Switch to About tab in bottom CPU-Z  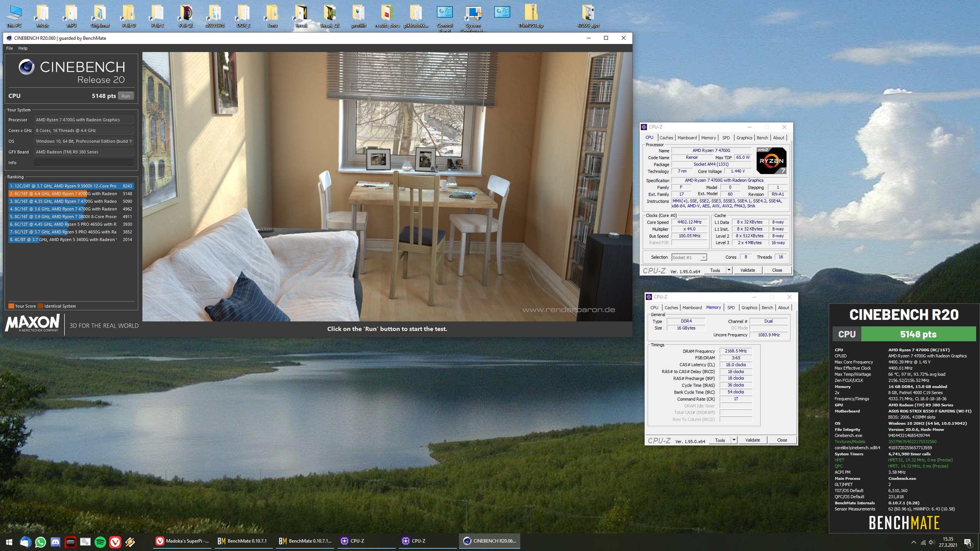click(x=784, y=308)
